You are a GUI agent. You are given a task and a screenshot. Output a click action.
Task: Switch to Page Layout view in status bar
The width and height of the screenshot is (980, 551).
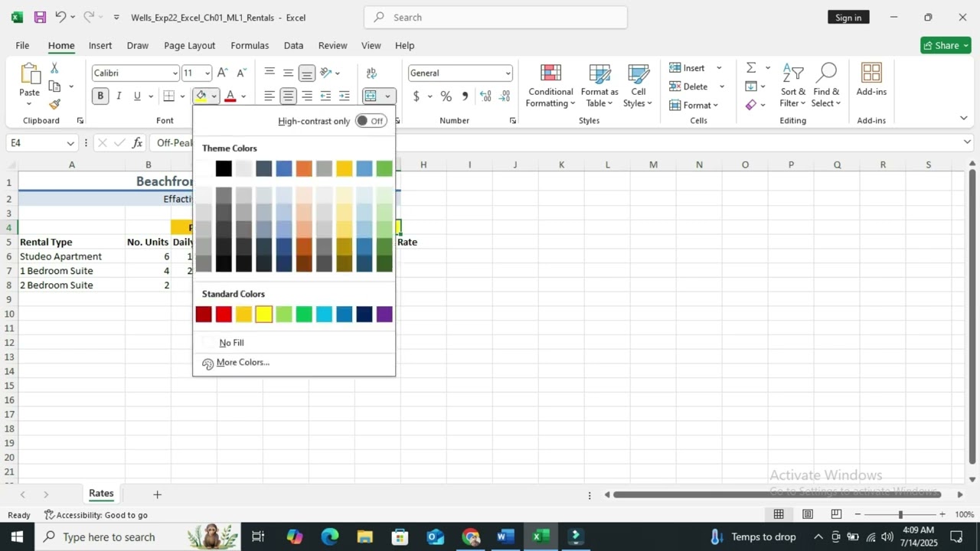[808, 514]
